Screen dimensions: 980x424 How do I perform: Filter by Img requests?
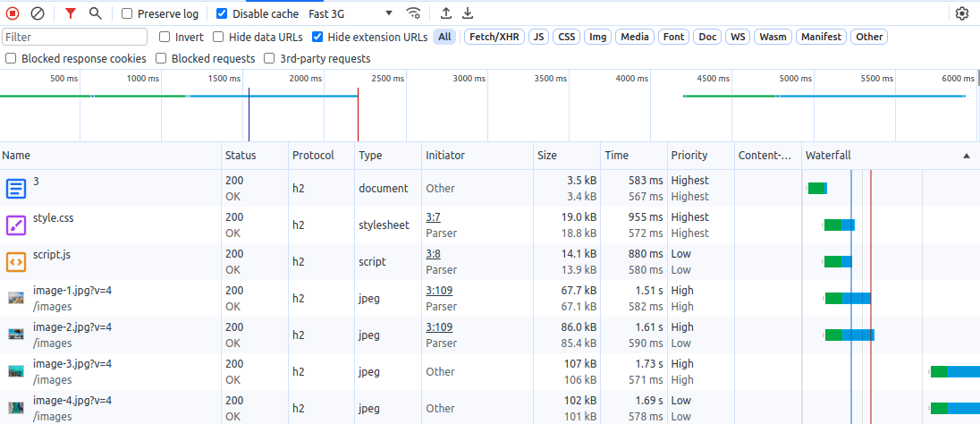[x=598, y=37]
